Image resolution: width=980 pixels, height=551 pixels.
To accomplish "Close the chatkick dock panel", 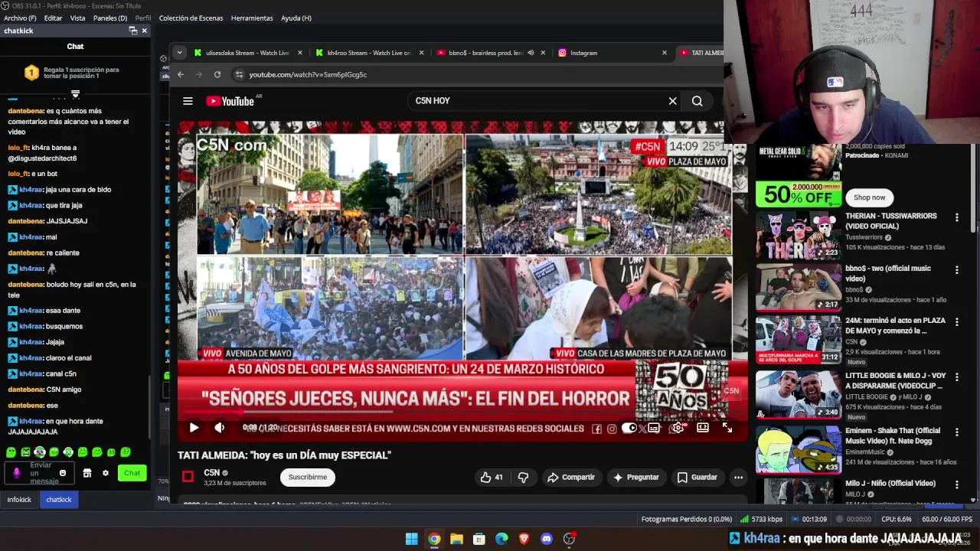I will click(x=144, y=31).
